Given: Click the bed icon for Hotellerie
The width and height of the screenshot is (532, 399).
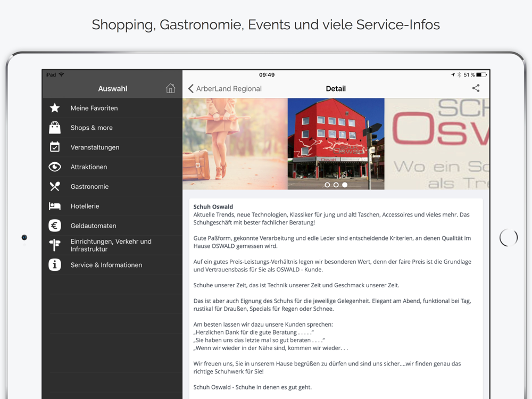Looking at the screenshot, I should (x=55, y=206).
